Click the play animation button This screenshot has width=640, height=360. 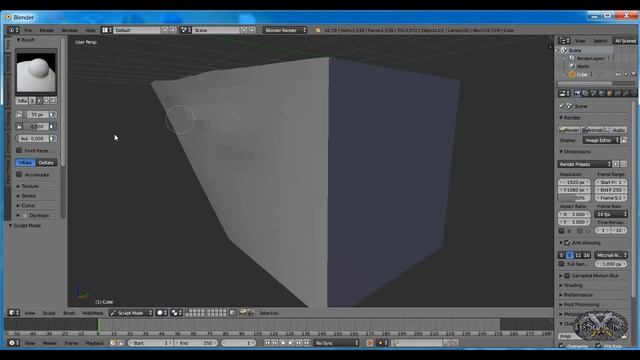click(x=291, y=343)
